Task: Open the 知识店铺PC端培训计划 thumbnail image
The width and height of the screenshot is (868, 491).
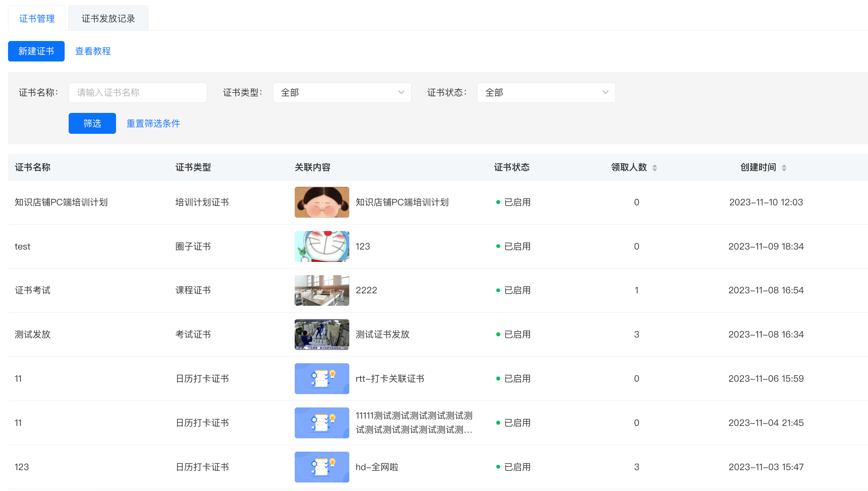Action: pyautogui.click(x=322, y=202)
